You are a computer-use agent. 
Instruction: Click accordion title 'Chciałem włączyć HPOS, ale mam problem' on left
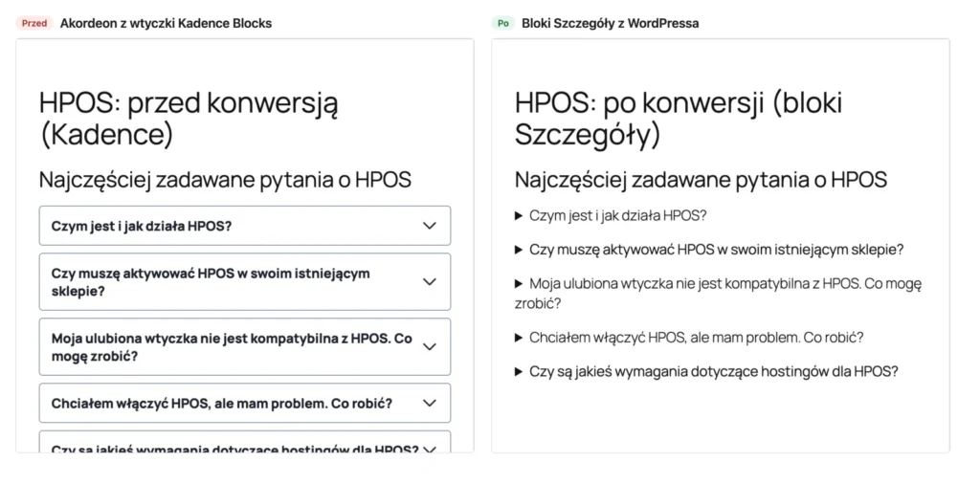point(222,403)
